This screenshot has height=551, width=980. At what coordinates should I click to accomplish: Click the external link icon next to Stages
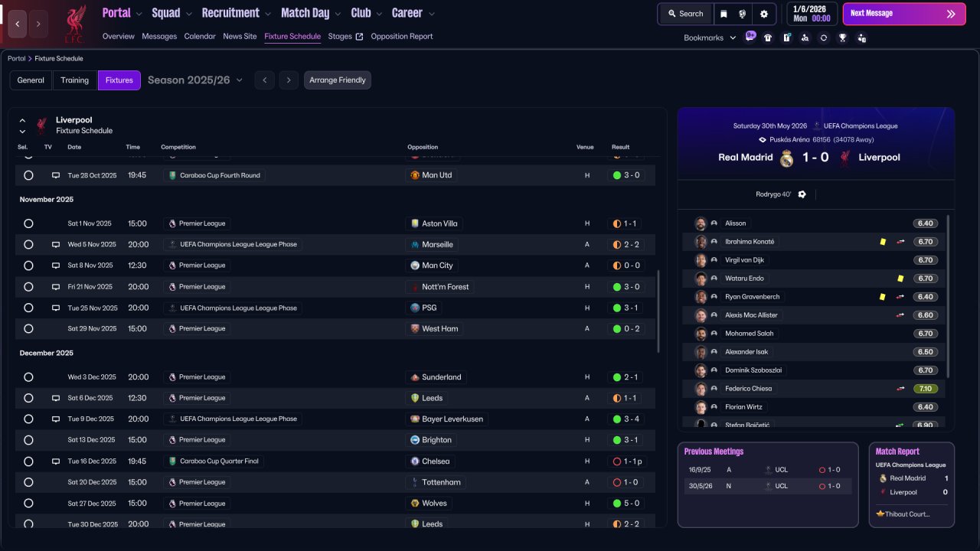360,37
